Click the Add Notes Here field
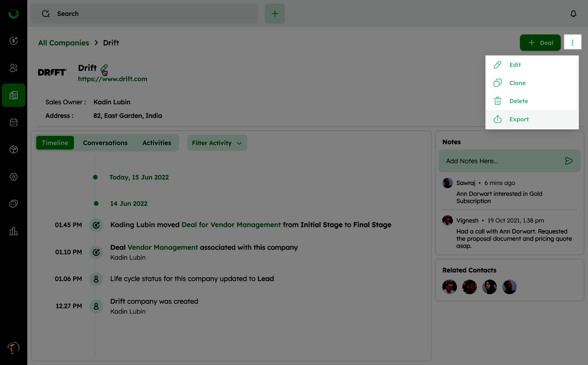Screen dimensions: 588x365 tap(510, 161)
